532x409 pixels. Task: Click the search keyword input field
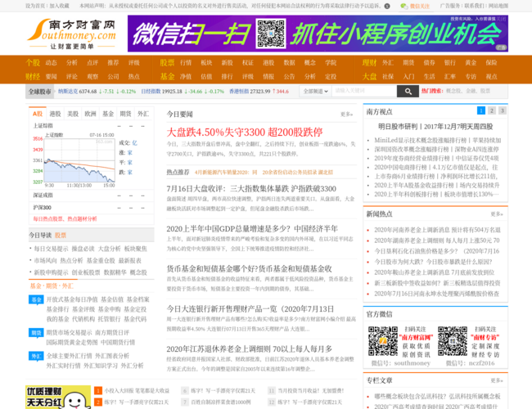364,91
